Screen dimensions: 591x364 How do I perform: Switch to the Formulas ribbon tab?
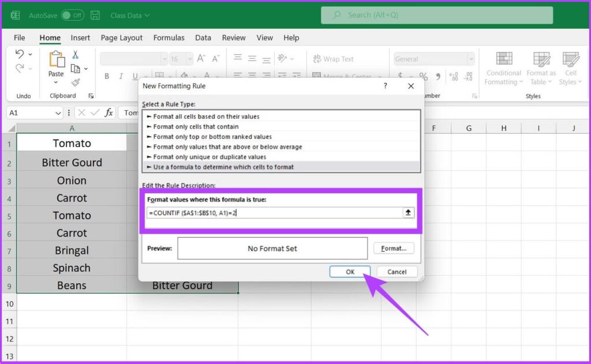click(169, 37)
